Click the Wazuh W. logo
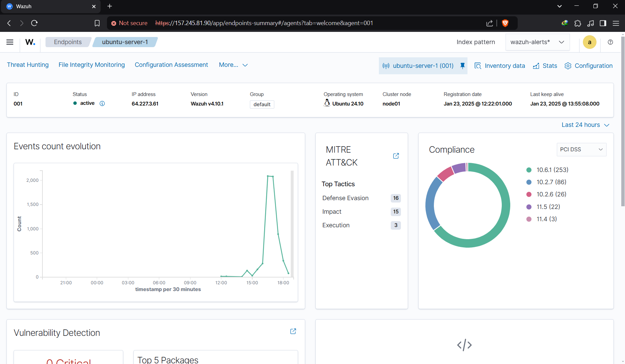This screenshot has height=364, width=625. [x=30, y=42]
